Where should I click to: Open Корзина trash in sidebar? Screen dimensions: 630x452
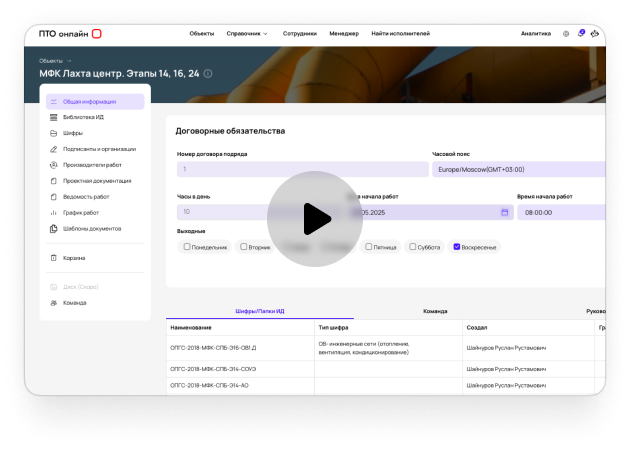coord(74,258)
